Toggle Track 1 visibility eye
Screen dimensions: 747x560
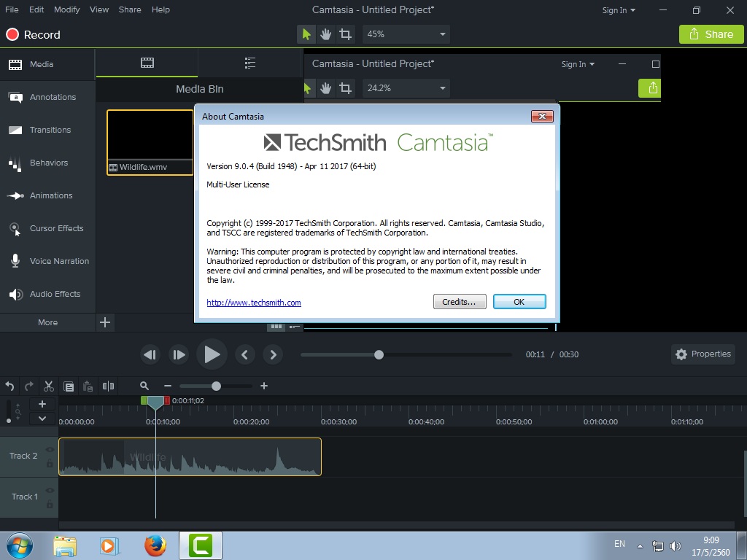pos(50,491)
